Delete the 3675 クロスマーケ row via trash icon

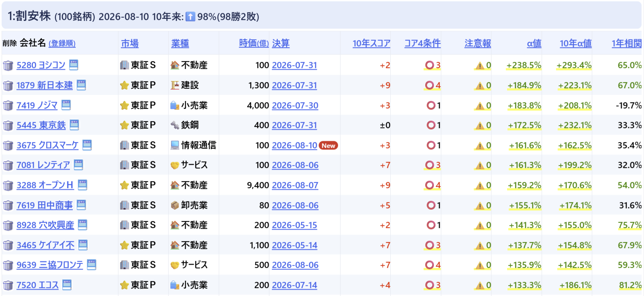8,146
